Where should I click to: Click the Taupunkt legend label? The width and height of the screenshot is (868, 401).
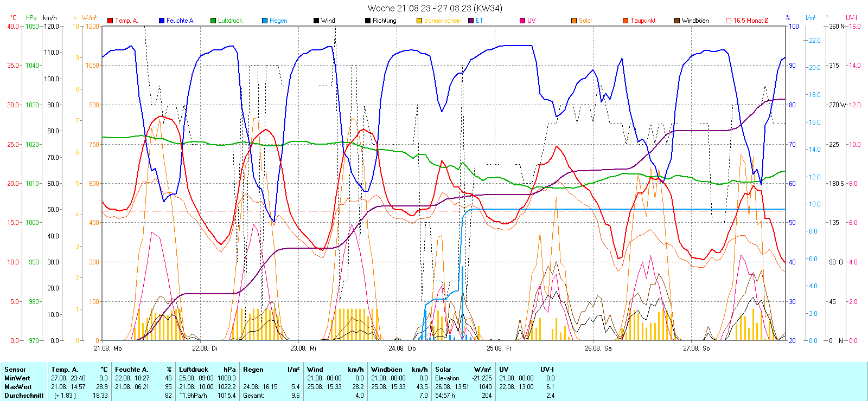643,21
